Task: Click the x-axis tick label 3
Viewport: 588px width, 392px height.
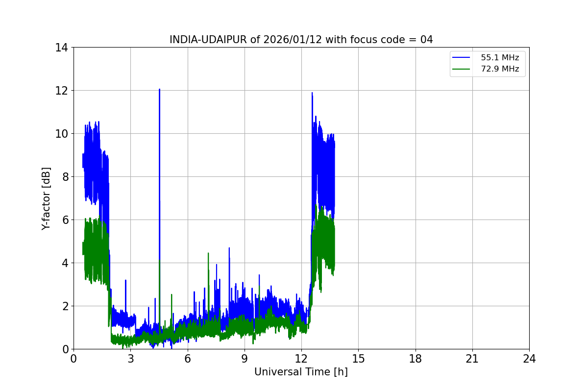Action: click(130, 359)
